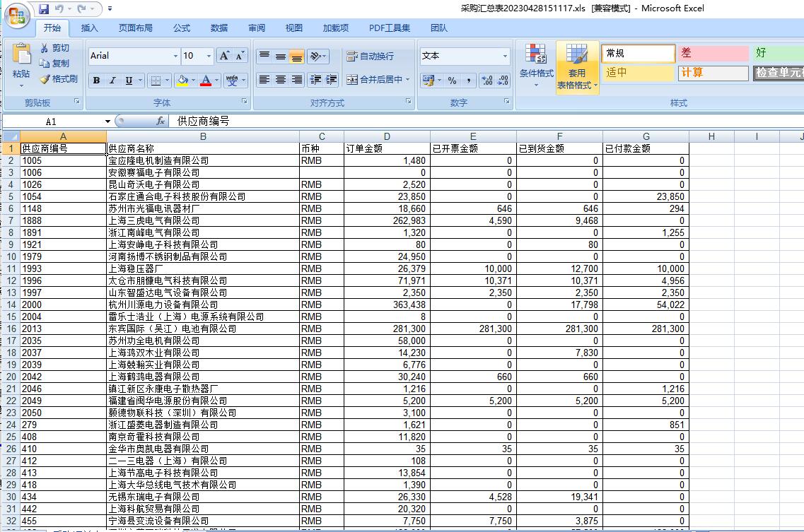The image size is (804, 532).
Task: Increase font size with the large A icon
Action: (224, 56)
